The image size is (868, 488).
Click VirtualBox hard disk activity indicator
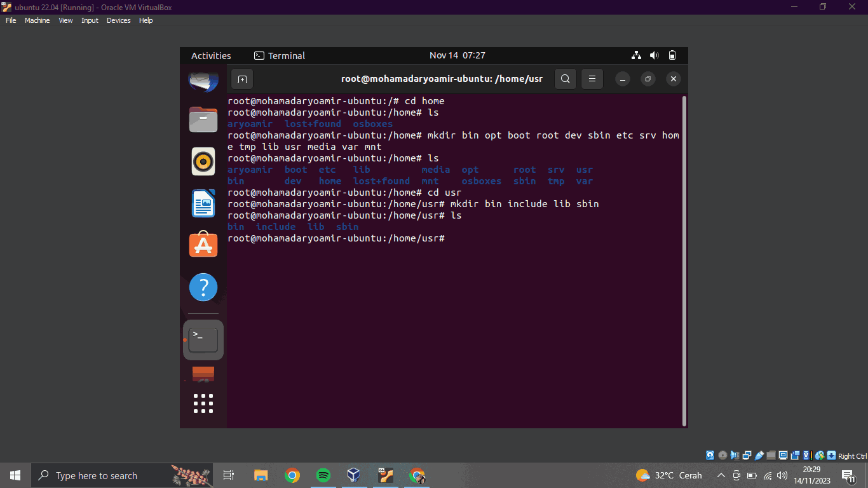[x=710, y=456]
